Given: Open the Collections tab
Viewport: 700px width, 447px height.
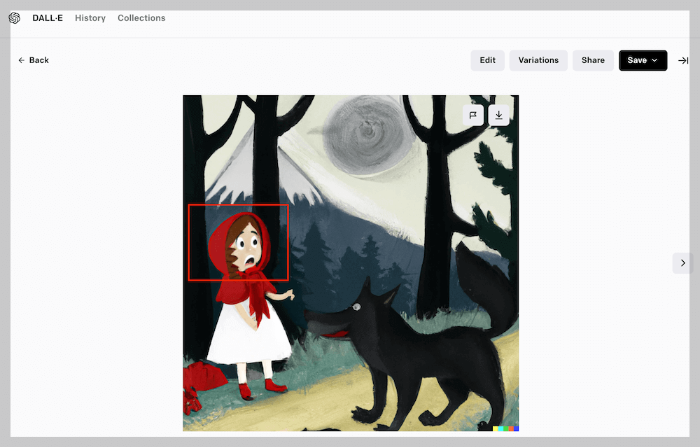Looking at the screenshot, I should 142,18.
